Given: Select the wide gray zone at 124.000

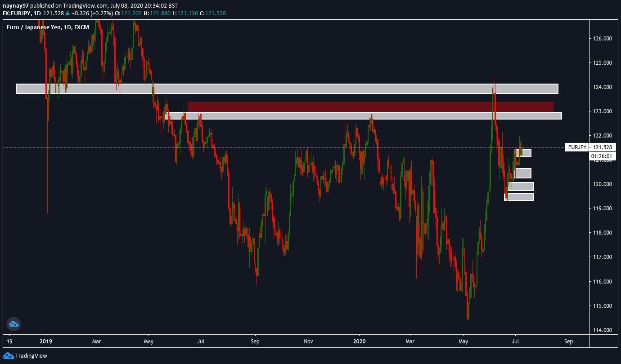Looking at the screenshot, I should coord(287,89).
